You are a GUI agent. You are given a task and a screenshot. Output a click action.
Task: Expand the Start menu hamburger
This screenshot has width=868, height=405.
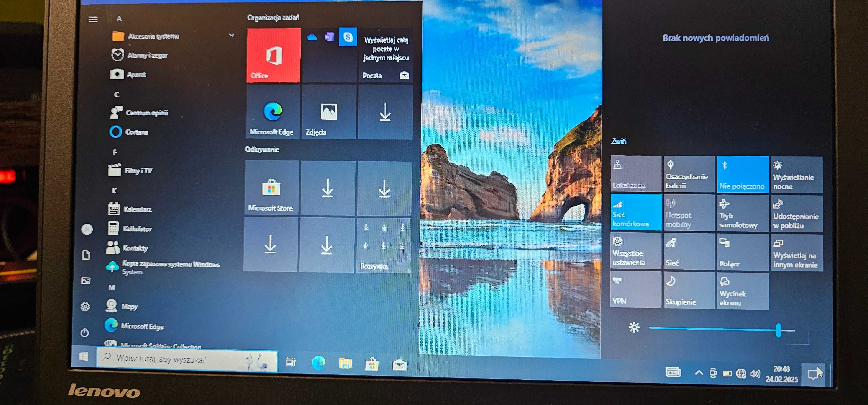(93, 20)
